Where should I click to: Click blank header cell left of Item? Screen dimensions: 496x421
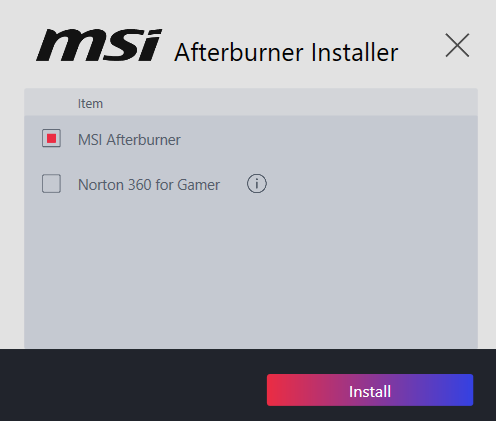point(50,102)
